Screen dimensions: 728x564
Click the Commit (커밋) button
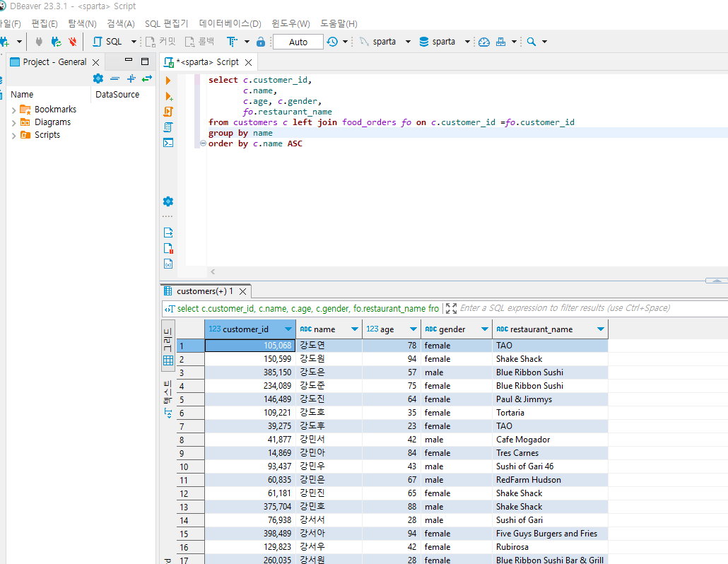(160, 42)
